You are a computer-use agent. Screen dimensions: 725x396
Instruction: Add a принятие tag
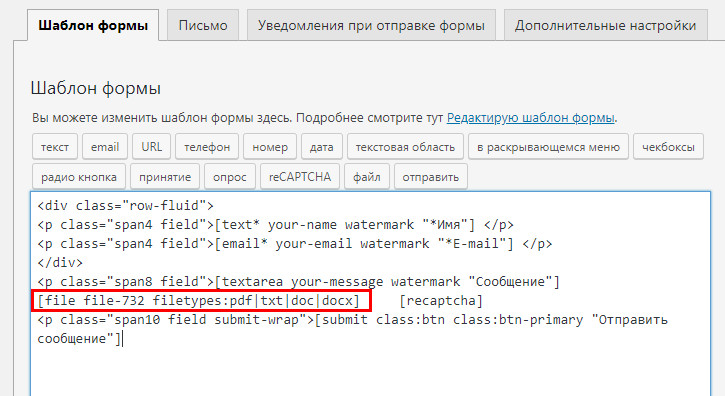click(x=165, y=177)
